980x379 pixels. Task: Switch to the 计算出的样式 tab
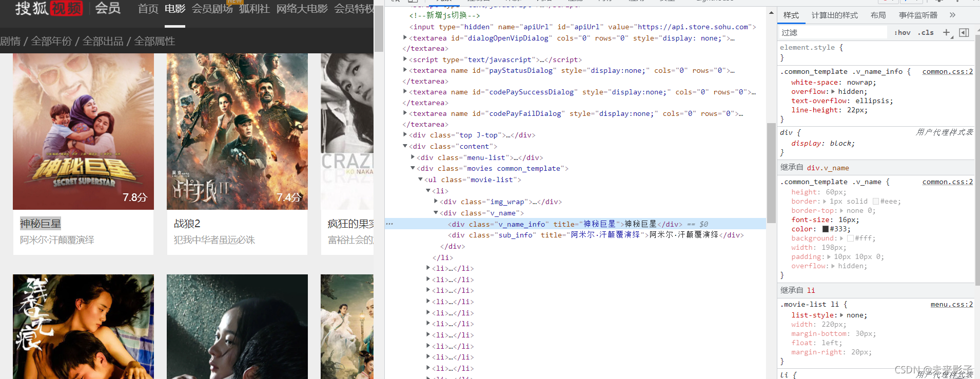[x=835, y=15]
